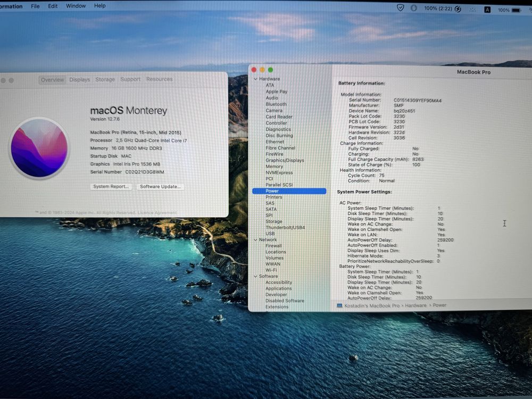Select Locations under Network
The image size is (532, 399).
[276, 252]
